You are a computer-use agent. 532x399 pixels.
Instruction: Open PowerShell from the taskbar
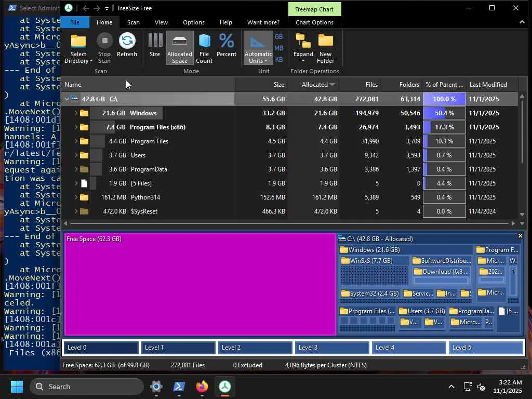click(x=179, y=387)
